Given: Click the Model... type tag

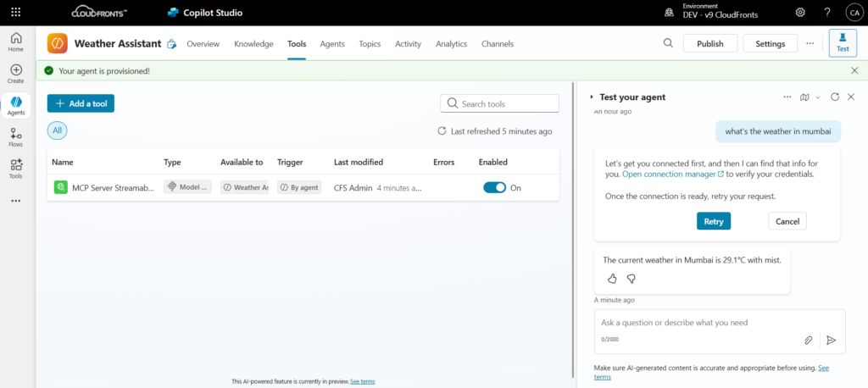Looking at the screenshot, I should click(187, 187).
